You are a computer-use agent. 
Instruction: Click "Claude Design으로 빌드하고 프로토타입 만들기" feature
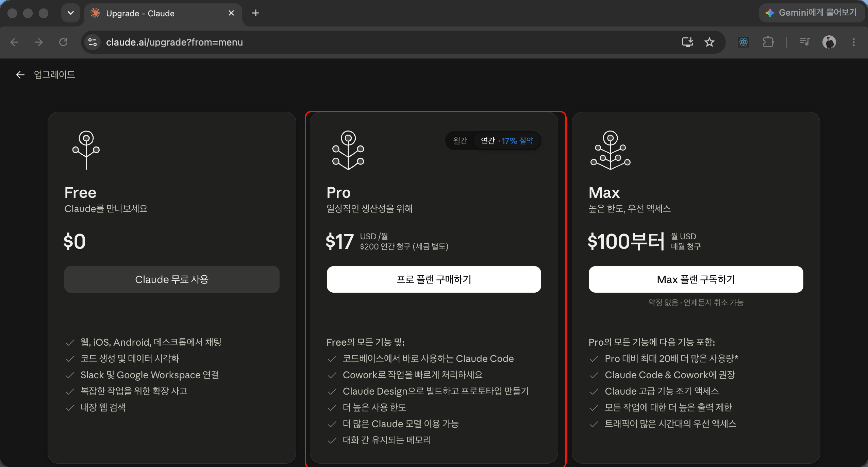436,391
